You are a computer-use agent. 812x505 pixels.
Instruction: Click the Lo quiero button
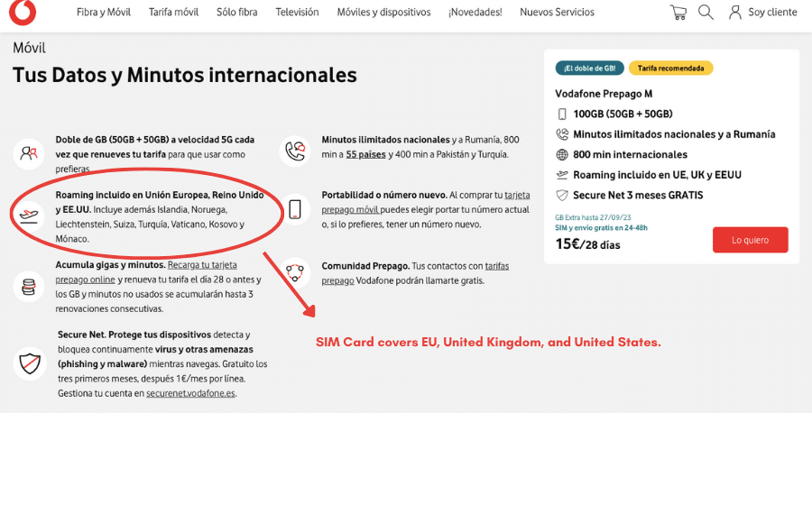tap(751, 240)
